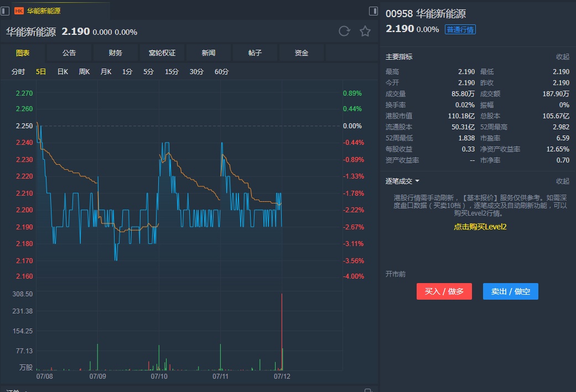This screenshot has height=392, width=576.
Task: Click the 总股本 value 105.67亿
Action: point(556,116)
